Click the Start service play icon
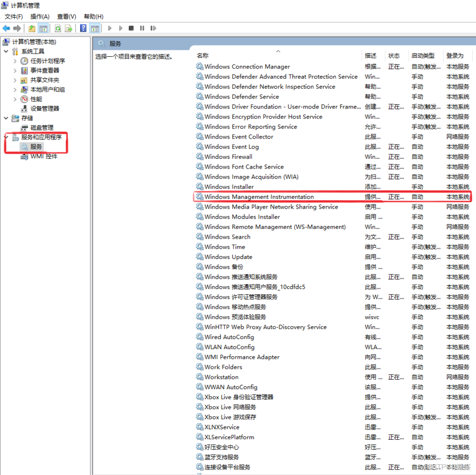The height and width of the screenshot is (475, 476). coord(110,28)
